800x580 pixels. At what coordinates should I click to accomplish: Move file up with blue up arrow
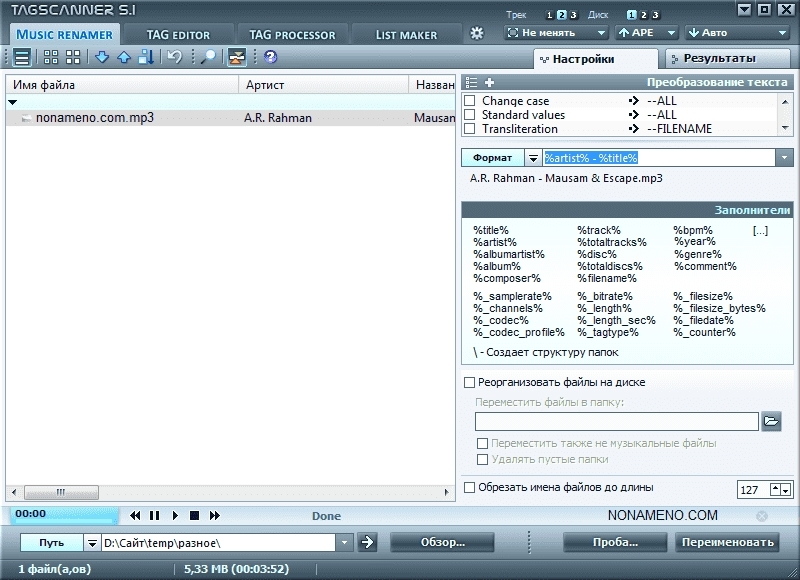coord(124,57)
